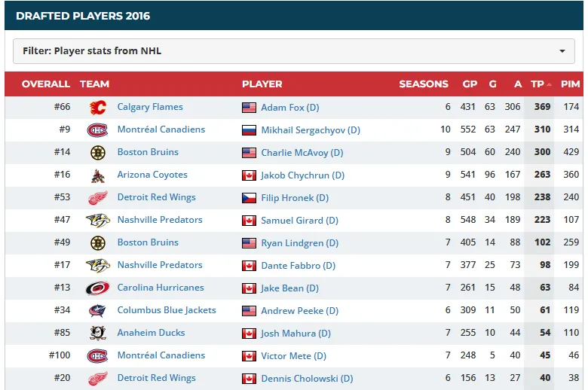Click the Columbus Blue Jackets logo icon
The image size is (588, 390).
(97, 310)
